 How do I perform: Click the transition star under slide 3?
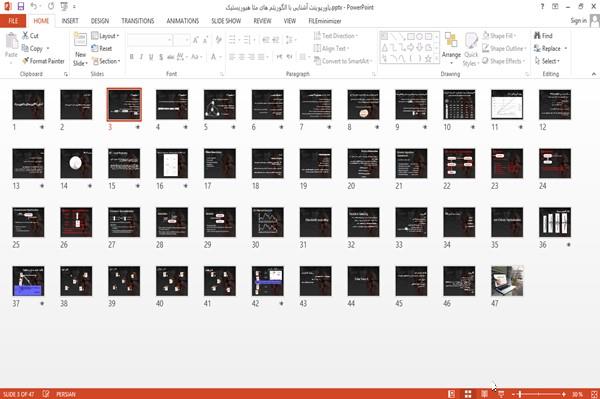(138, 127)
